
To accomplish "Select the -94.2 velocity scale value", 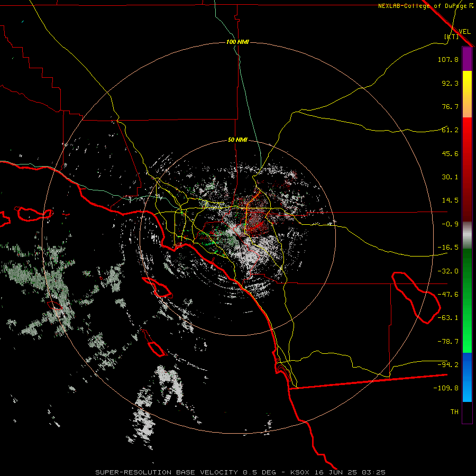I will tap(448, 365).
